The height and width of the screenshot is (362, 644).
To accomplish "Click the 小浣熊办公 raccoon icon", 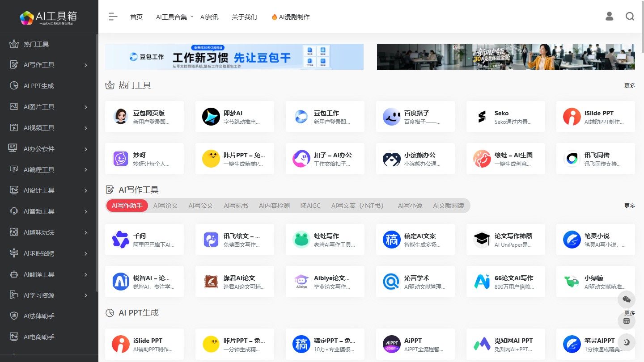I will tap(392, 159).
